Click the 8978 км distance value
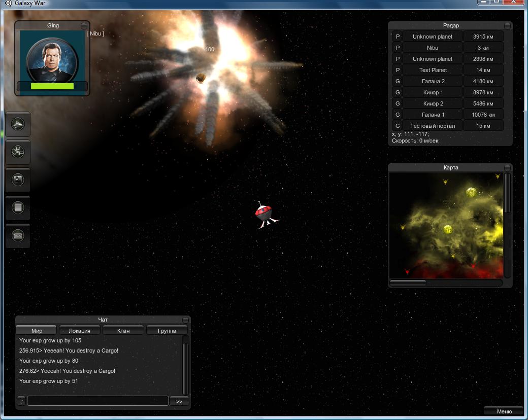Image resolution: width=528 pixels, height=420 pixels. pyautogui.click(x=483, y=92)
